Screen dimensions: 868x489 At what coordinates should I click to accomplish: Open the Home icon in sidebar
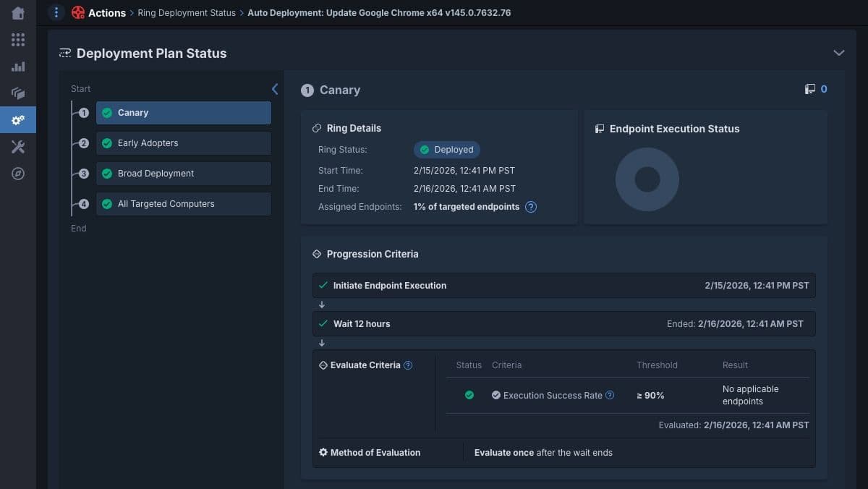click(18, 13)
